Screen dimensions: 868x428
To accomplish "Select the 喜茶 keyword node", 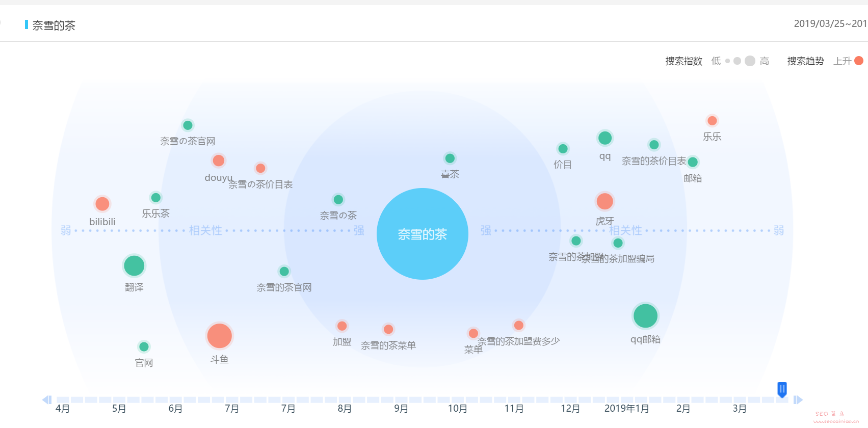I will tap(450, 158).
